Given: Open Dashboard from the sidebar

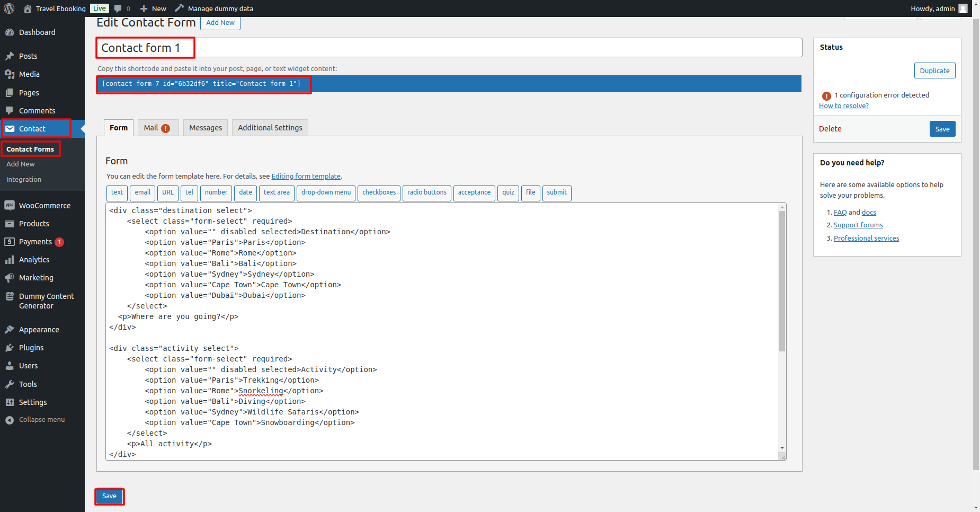Looking at the screenshot, I should [37, 32].
